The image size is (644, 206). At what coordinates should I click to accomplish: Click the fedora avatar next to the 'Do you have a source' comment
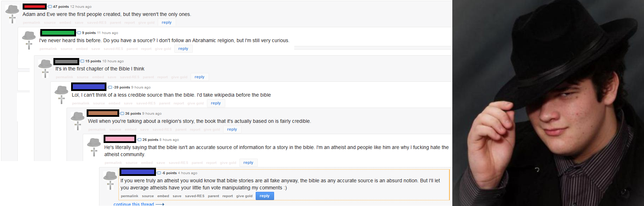pyautogui.click(x=29, y=40)
